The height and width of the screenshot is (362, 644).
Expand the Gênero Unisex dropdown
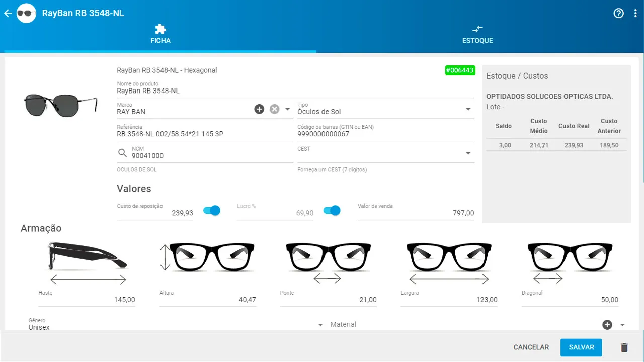coord(320,325)
